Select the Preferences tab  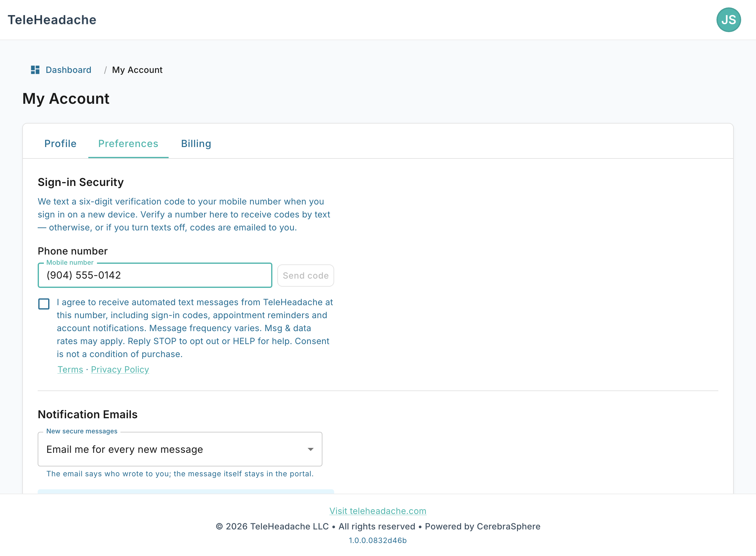coord(128,143)
